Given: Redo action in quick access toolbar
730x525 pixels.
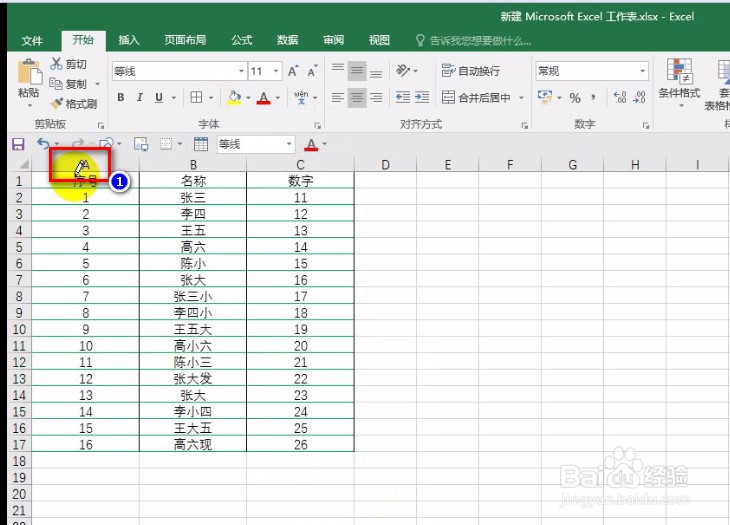Looking at the screenshot, I should click(x=78, y=143).
